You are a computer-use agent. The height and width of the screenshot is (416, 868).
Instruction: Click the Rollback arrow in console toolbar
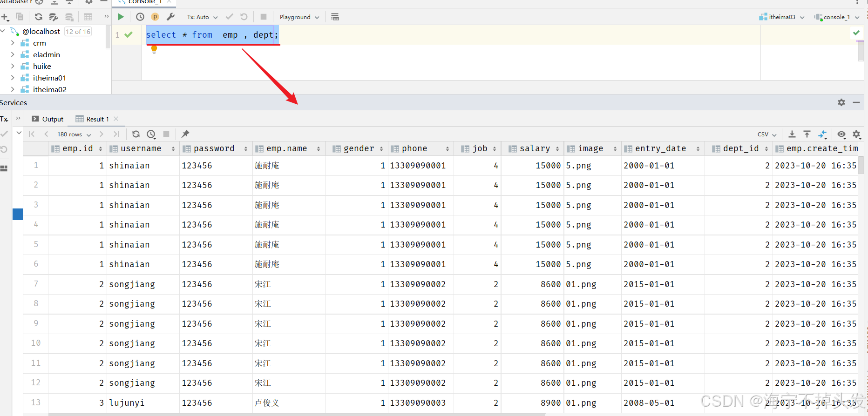[x=244, y=17]
